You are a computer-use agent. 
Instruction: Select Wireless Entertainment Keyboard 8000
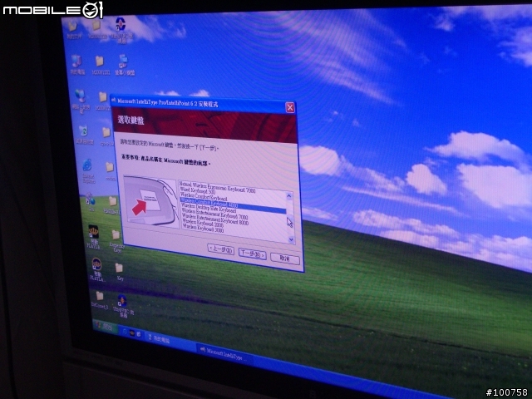[215, 219]
